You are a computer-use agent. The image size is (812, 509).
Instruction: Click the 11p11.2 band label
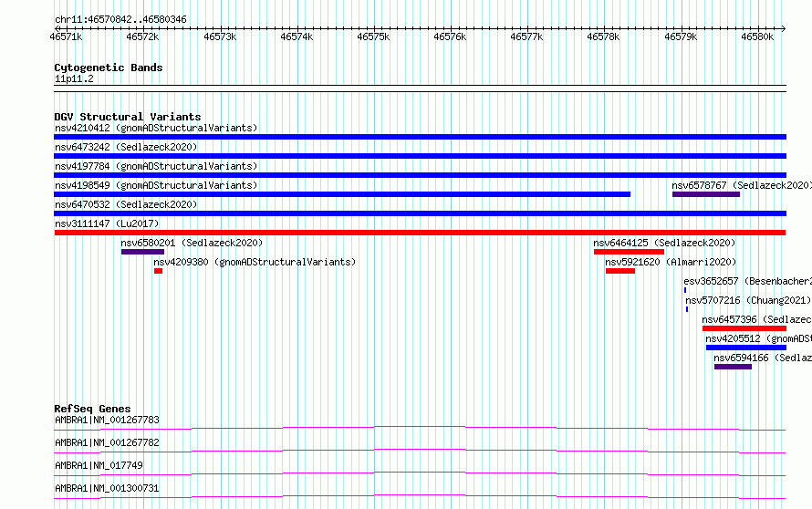pyautogui.click(x=74, y=78)
